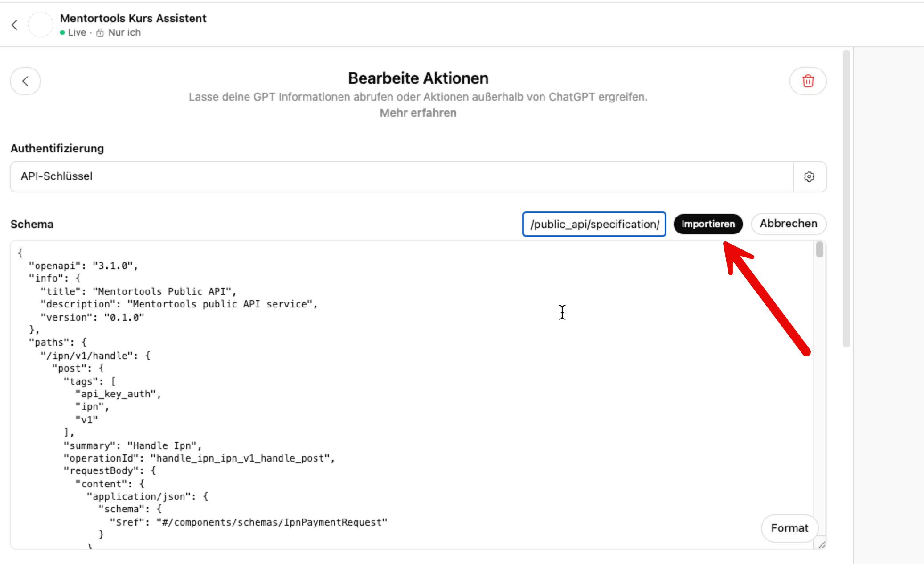Click the page's vertical scrollbar

click(846, 198)
